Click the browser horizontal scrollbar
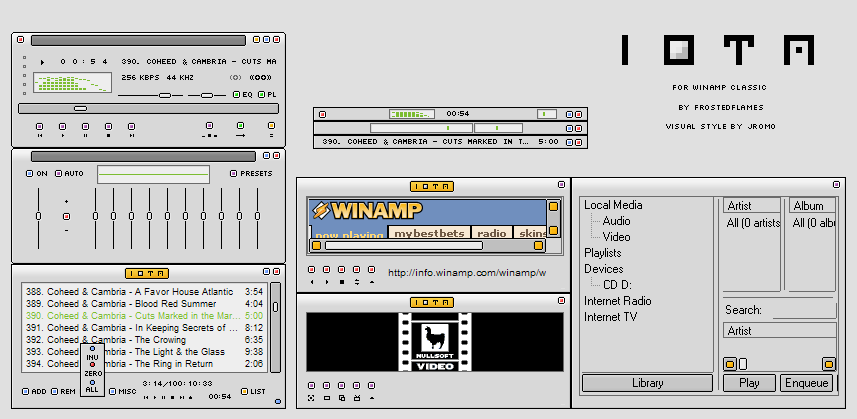The height and width of the screenshot is (419, 857). coord(404,246)
